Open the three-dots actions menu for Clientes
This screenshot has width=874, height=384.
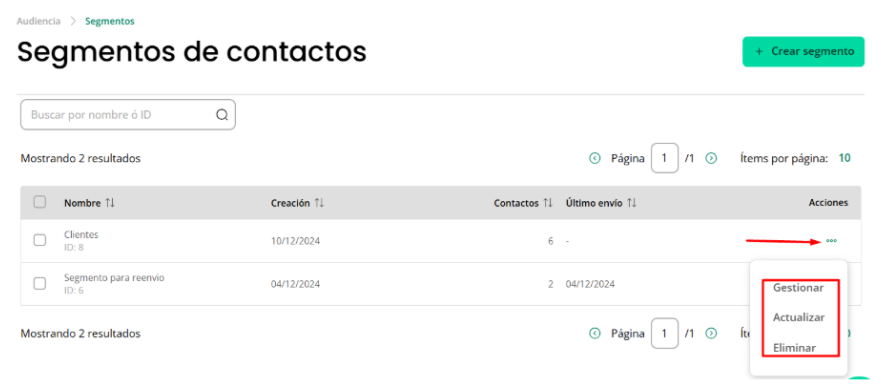(x=831, y=241)
